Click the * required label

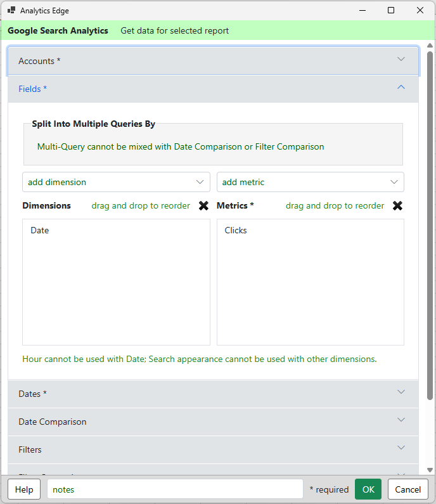coord(329,489)
